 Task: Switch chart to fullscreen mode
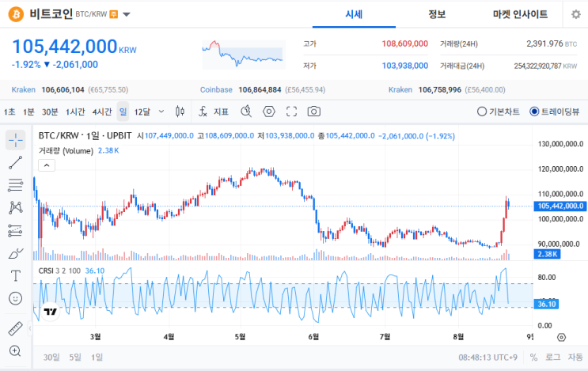291,112
